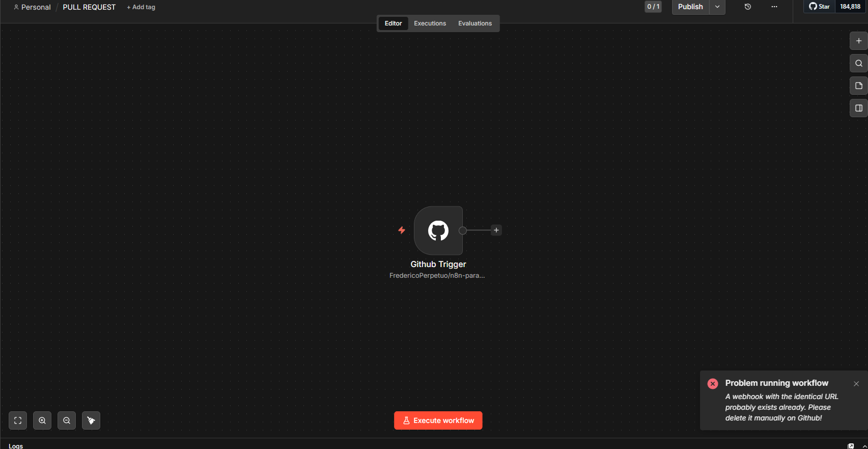The height and width of the screenshot is (449, 868).
Task: Click the red error icon in the notification
Action: coord(713,384)
